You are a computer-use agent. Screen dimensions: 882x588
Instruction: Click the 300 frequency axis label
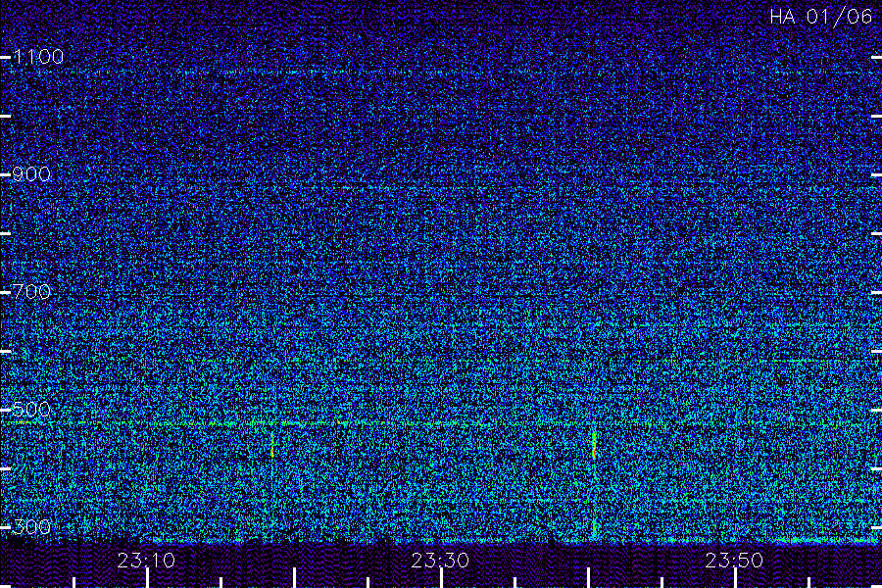click(31, 527)
